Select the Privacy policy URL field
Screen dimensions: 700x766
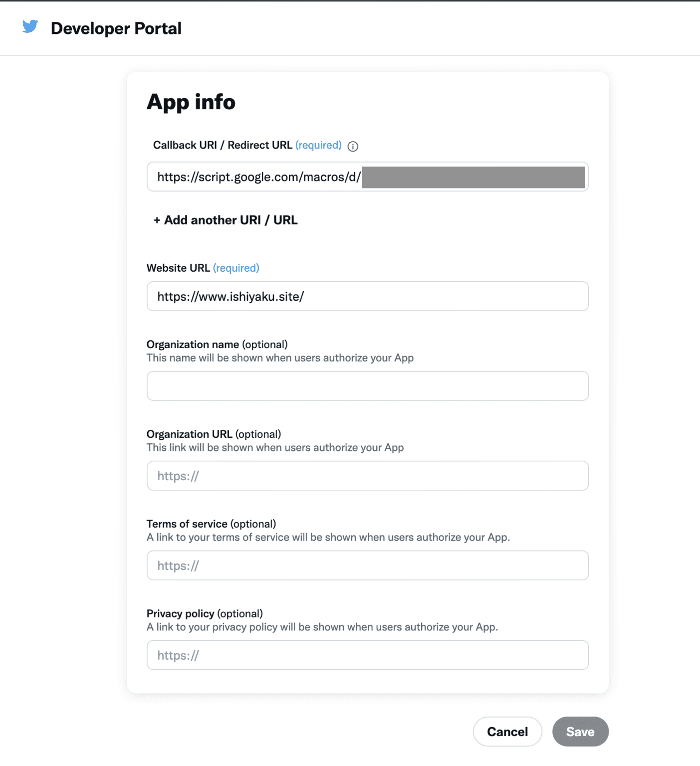tap(368, 655)
